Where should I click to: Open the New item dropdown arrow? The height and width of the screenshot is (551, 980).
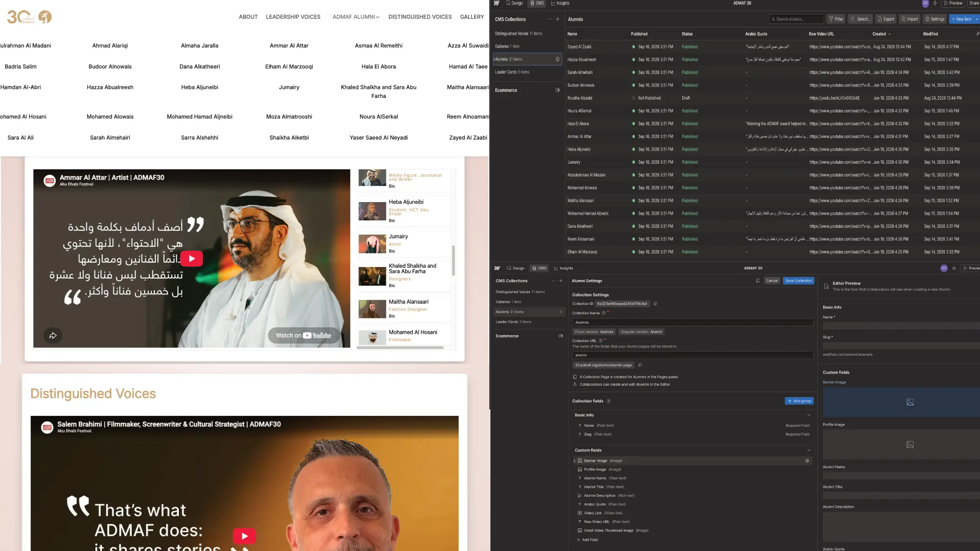tap(977, 19)
